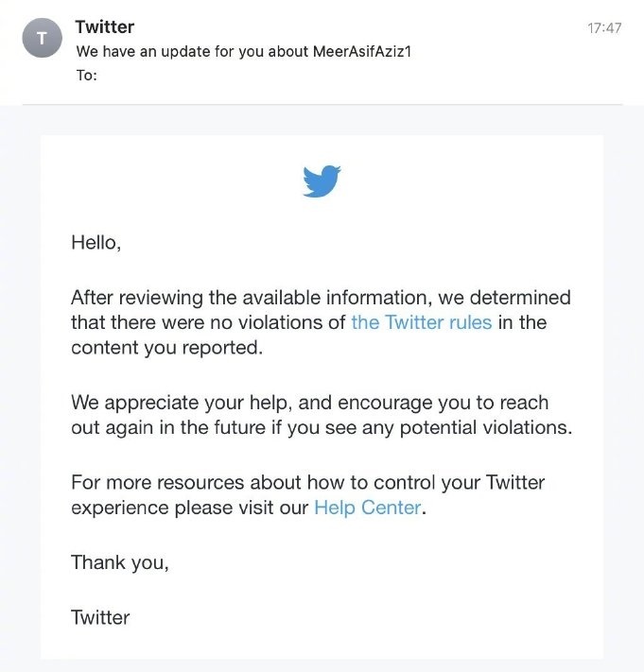Select the email subject line text
The width and height of the screenshot is (644, 672).
[244, 51]
